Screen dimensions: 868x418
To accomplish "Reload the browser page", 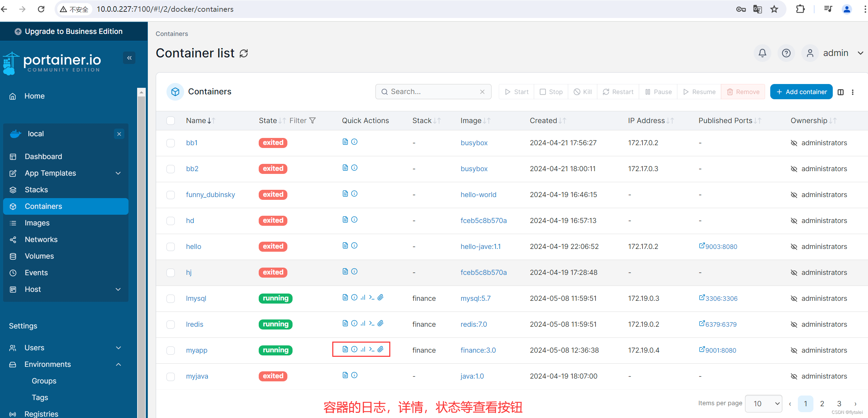I will pos(41,9).
